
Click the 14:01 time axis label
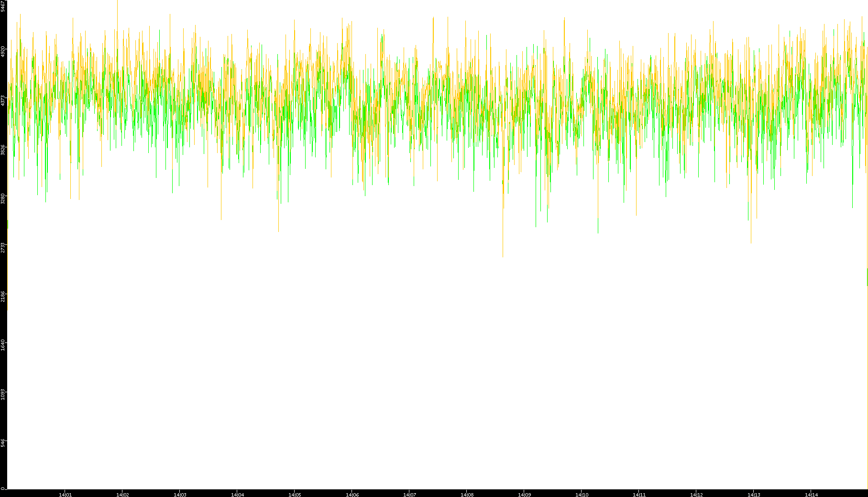click(65, 495)
